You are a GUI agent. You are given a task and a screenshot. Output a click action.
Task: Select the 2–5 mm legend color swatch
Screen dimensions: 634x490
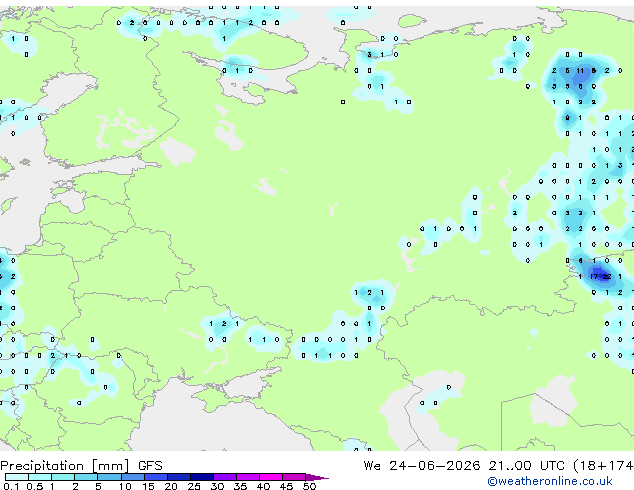[x=86, y=477]
